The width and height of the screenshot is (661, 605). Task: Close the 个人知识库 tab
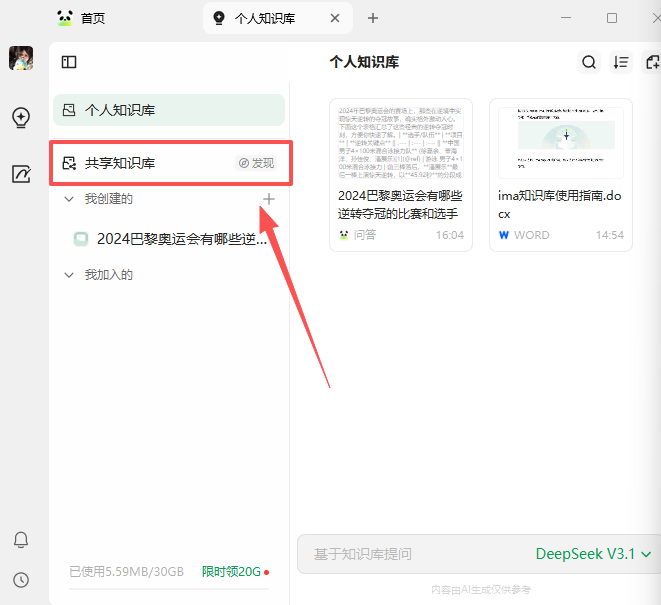click(335, 18)
